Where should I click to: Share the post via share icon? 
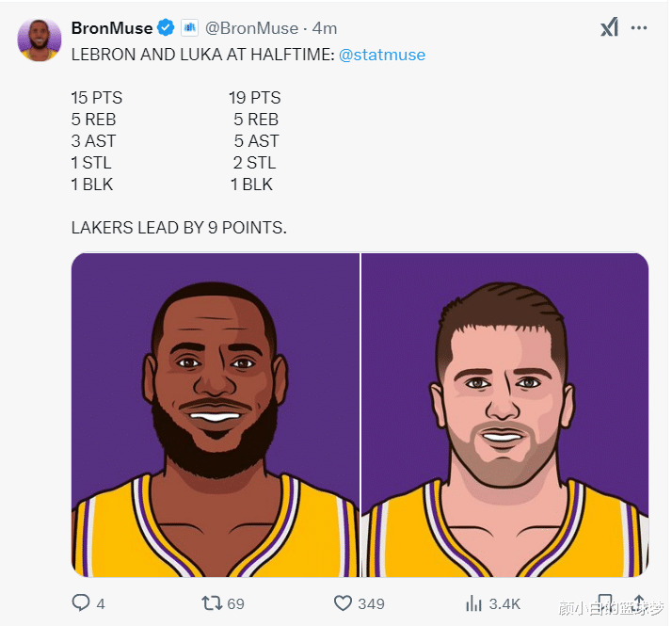pos(638,602)
